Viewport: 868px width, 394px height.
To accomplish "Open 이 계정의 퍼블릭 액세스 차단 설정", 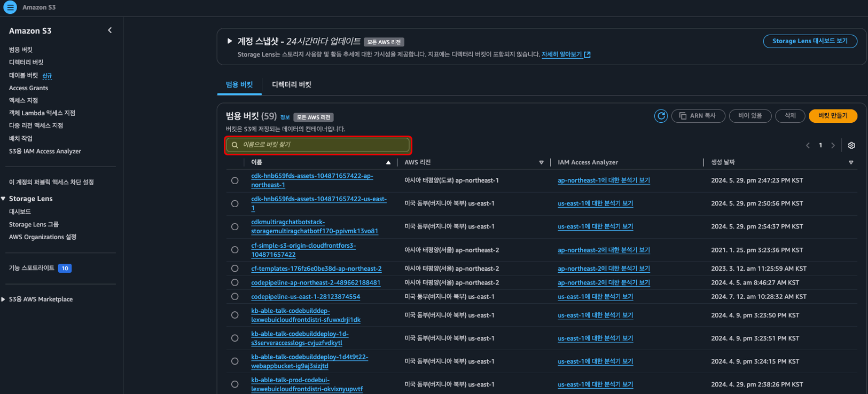I will coord(51,182).
